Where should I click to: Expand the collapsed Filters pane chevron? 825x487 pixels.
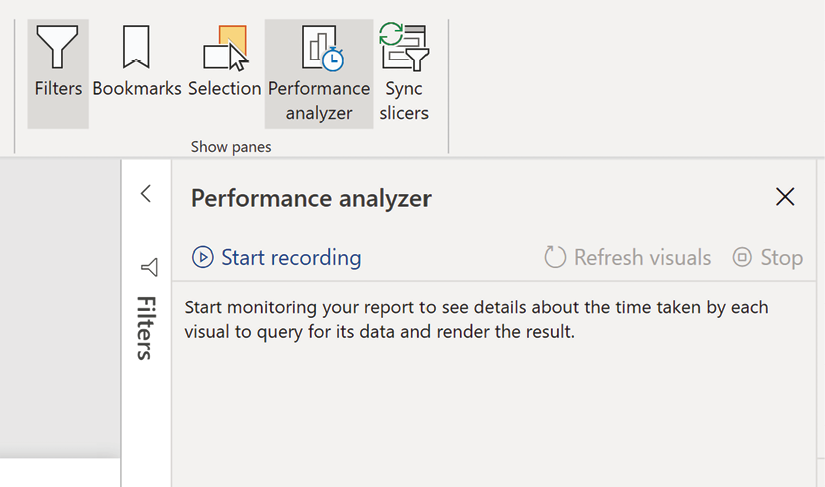pyautogui.click(x=146, y=194)
